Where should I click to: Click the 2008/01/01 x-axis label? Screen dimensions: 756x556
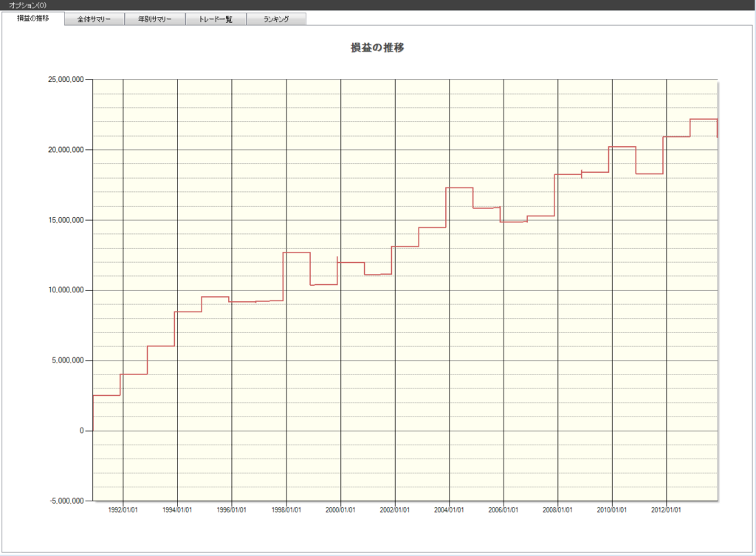point(558,510)
